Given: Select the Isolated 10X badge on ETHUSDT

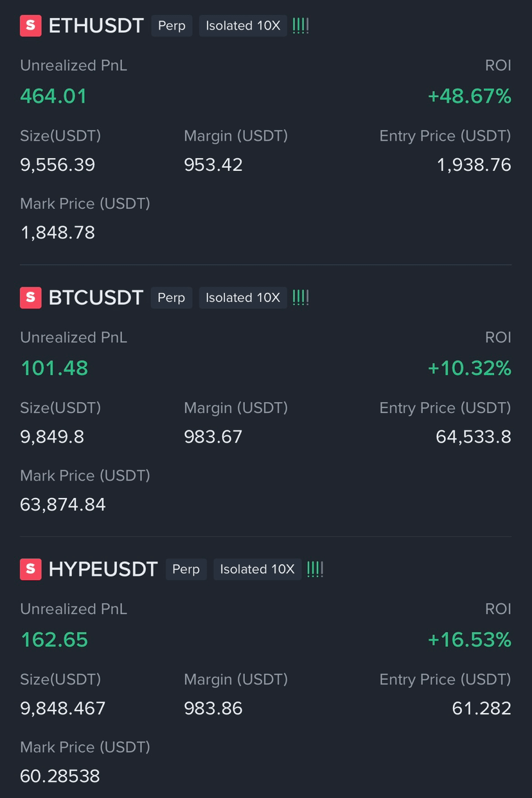Looking at the screenshot, I should 243,26.
